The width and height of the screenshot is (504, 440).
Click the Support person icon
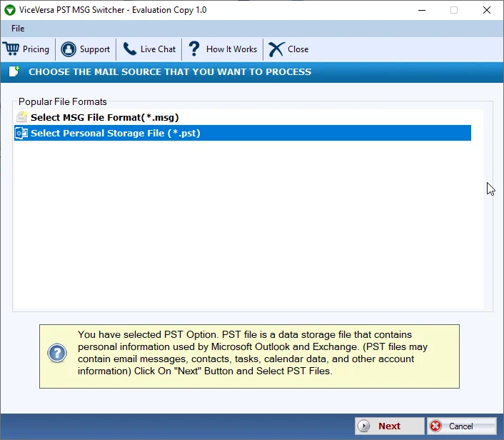(x=69, y=49)
